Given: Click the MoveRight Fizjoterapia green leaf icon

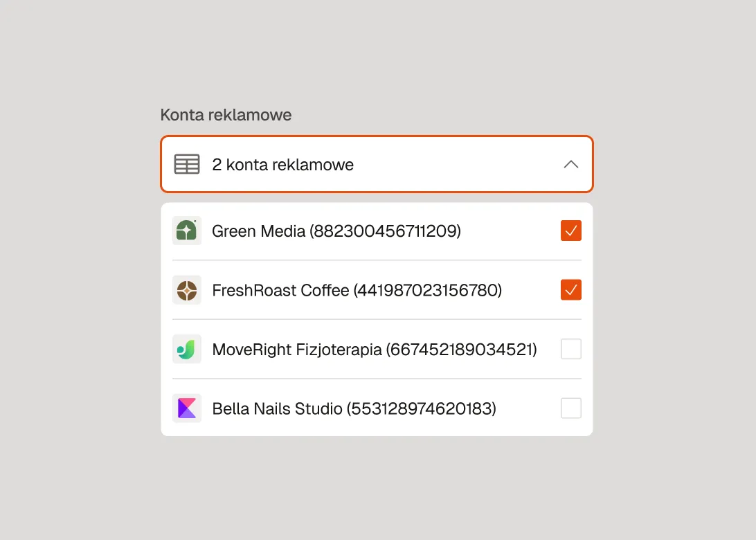Looking at the screenshot, I should click(186, 349).
